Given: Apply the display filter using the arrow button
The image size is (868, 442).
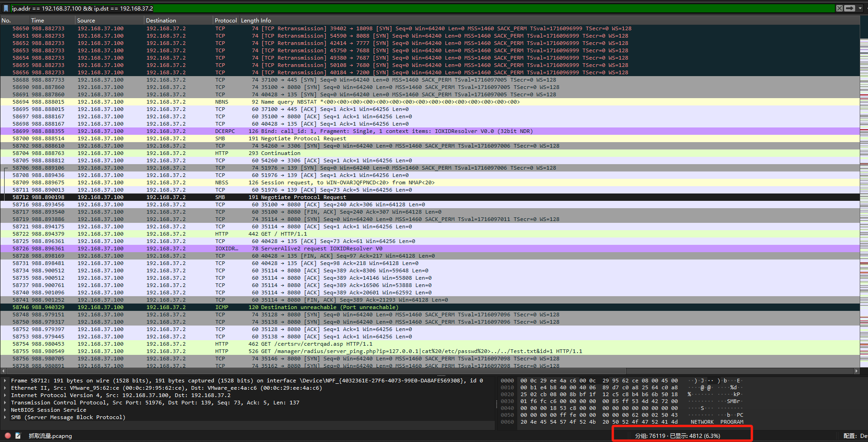Looking at the screenshot, I should pos(850,8).
